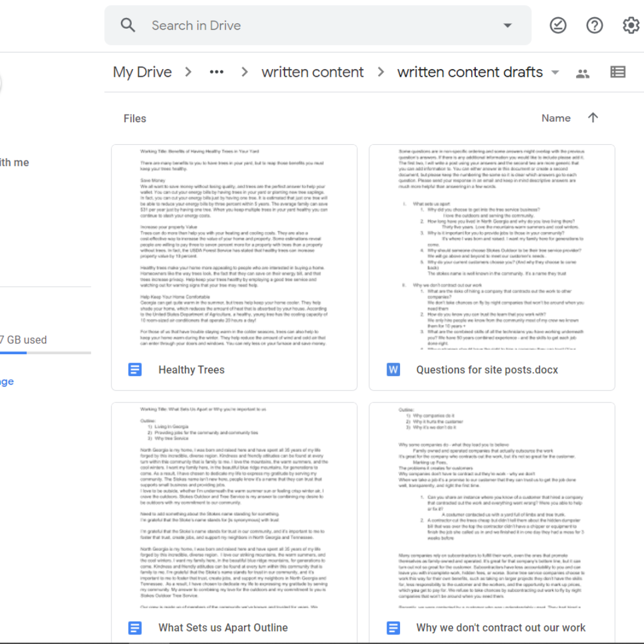Select the Healthy Trees file name

pos(191,370)
